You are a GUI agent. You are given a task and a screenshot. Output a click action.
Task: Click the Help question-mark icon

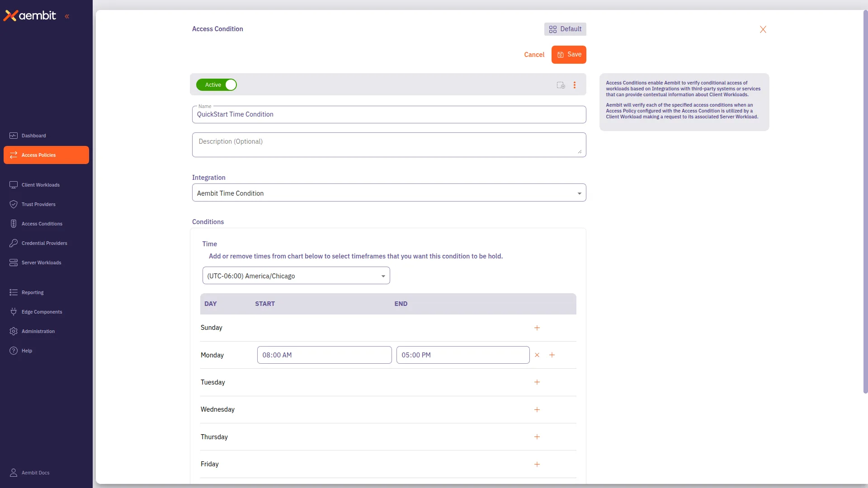[14, 351]
